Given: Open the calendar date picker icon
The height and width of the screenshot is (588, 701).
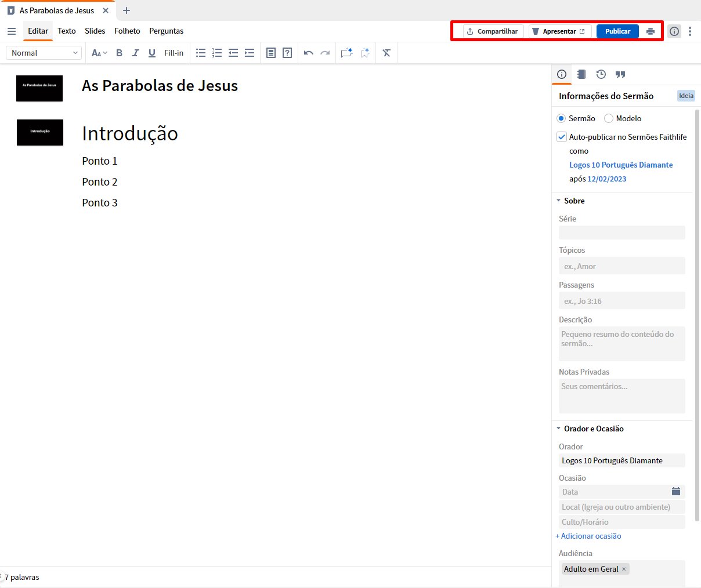Looking at the screenshot, I should click(676, 491).
